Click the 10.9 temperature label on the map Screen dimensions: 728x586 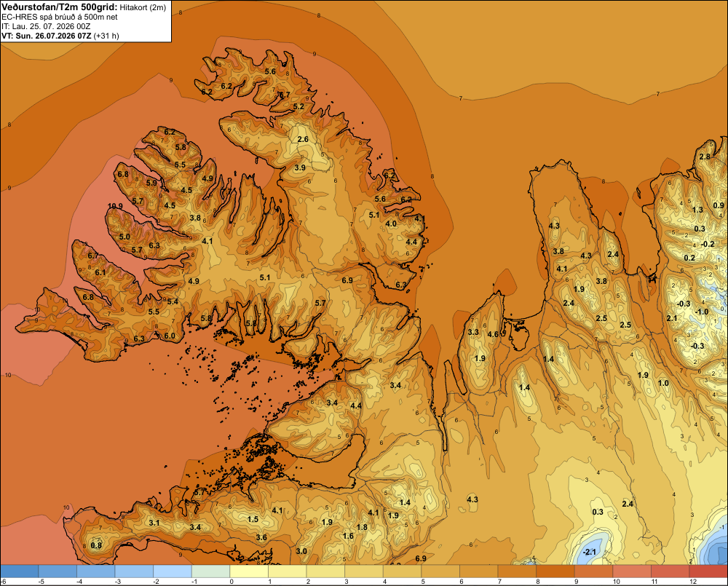(115, 206)
